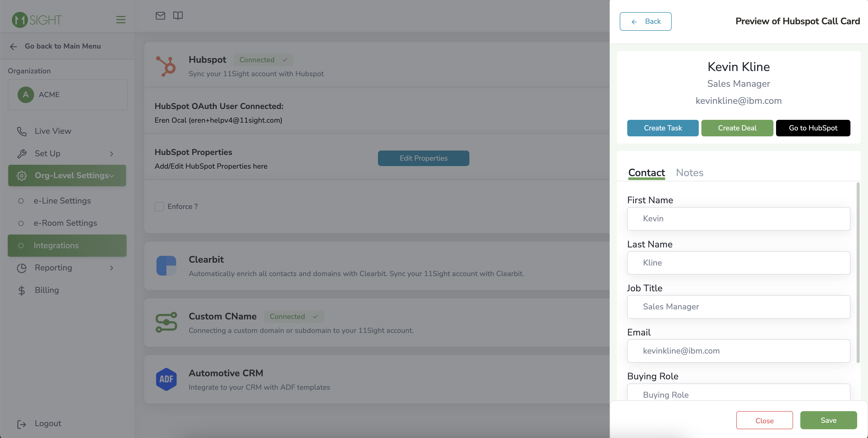
Task: Click the Clearbit integration title
Action: click(x=206, y=260)
